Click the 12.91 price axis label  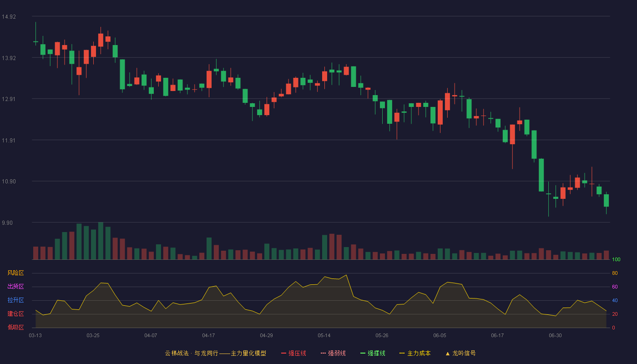(x=9, y=99)
